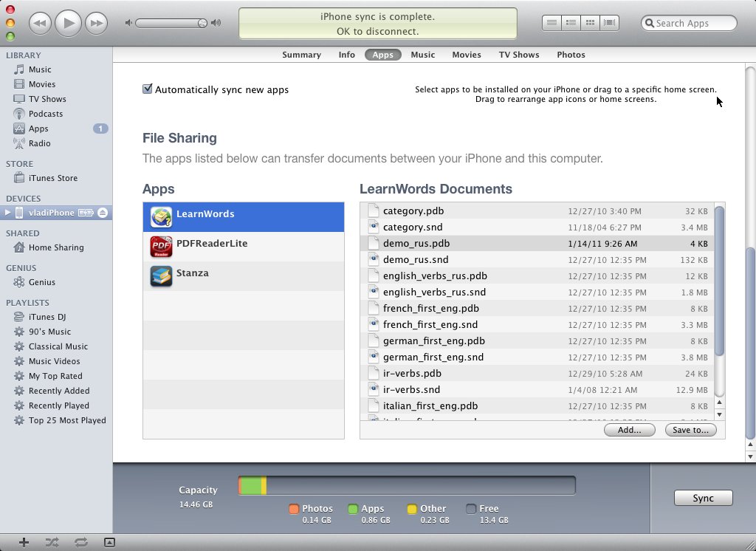
Task: Switch to grid view
Action: pos(590,23)
